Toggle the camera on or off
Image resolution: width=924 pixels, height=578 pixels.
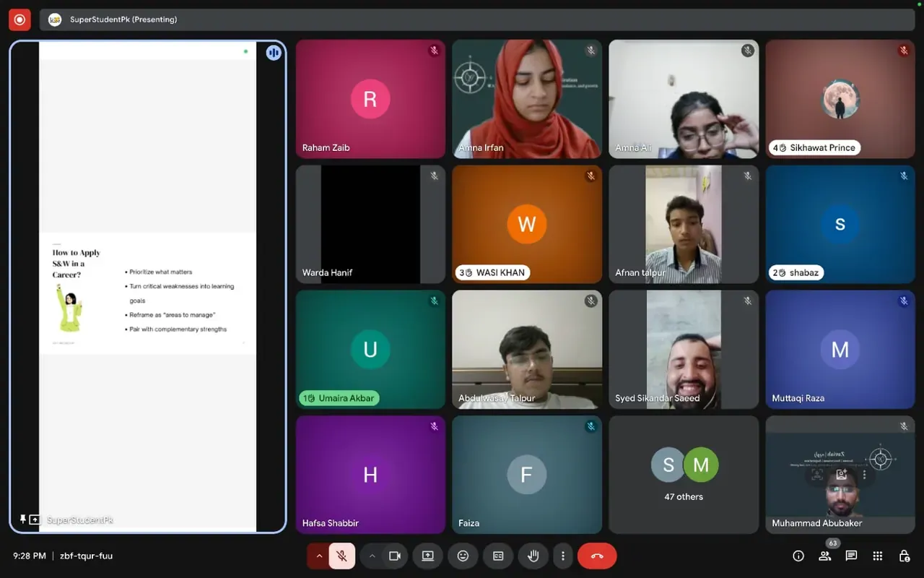(395, 556)
